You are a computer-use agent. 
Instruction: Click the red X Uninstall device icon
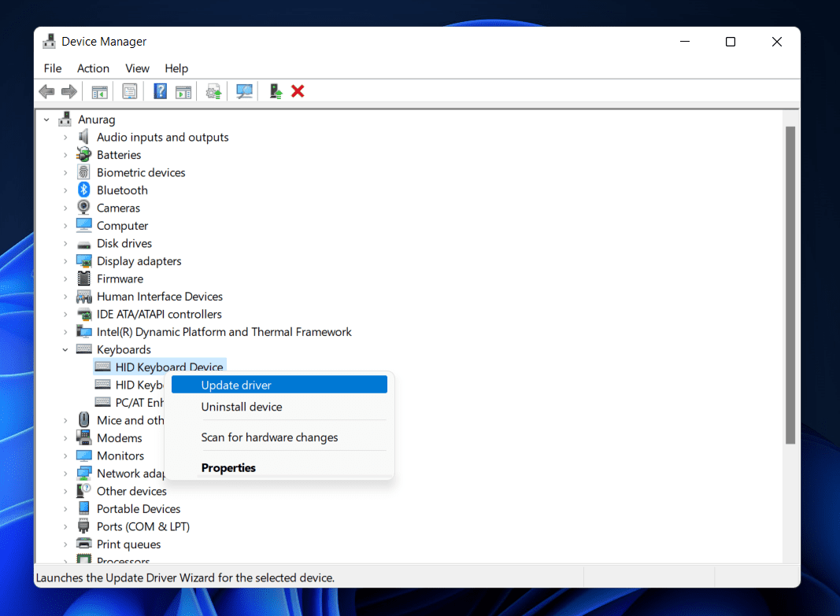[298, 91]
